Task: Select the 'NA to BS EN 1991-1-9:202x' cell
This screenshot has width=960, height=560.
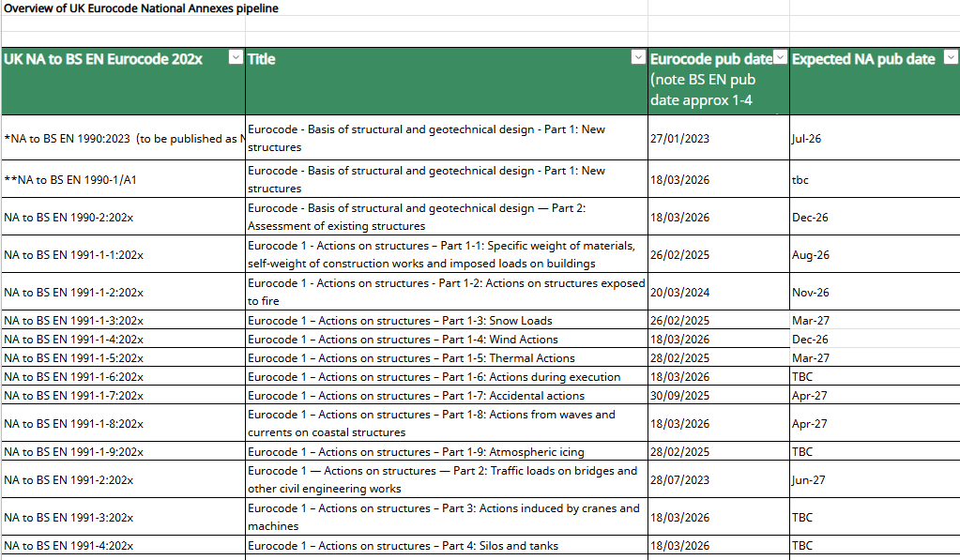Action: point(123,451)
